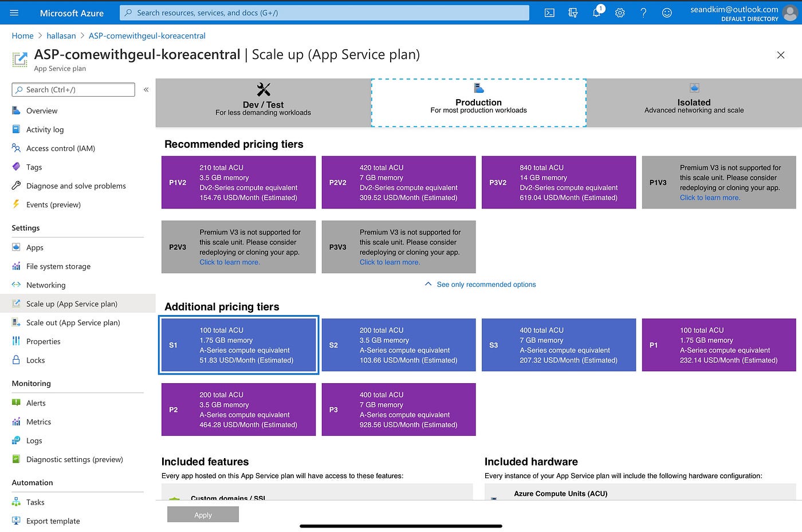
Task: Click the Properties icon
Action: pos(16,341)
